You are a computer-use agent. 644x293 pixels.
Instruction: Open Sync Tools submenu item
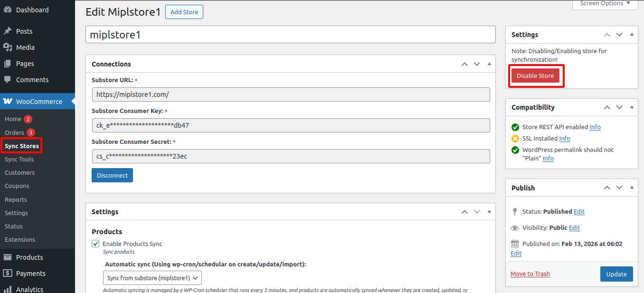[19, 160]
